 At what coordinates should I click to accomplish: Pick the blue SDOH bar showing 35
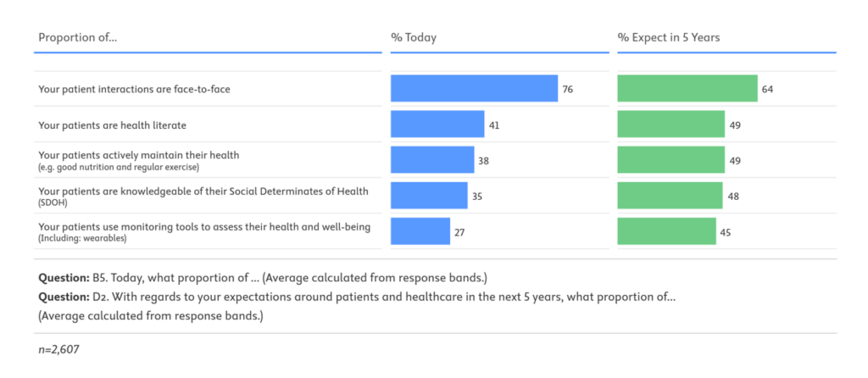429,195
